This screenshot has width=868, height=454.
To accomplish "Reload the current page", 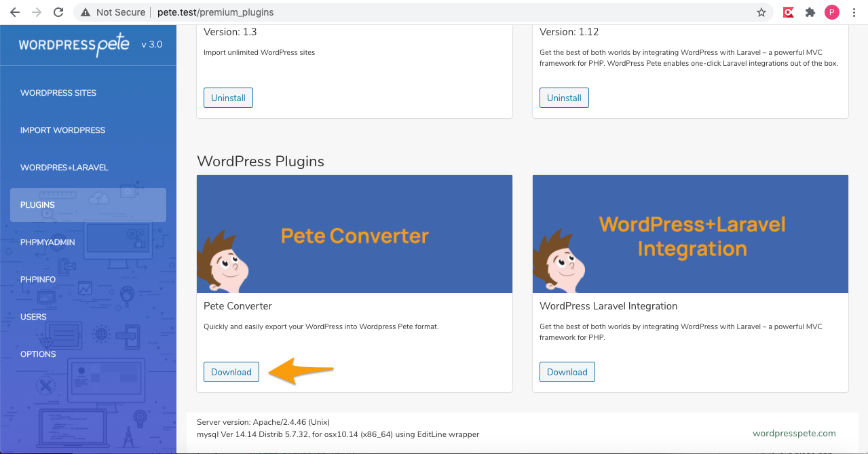I will (x=58, y=12).
